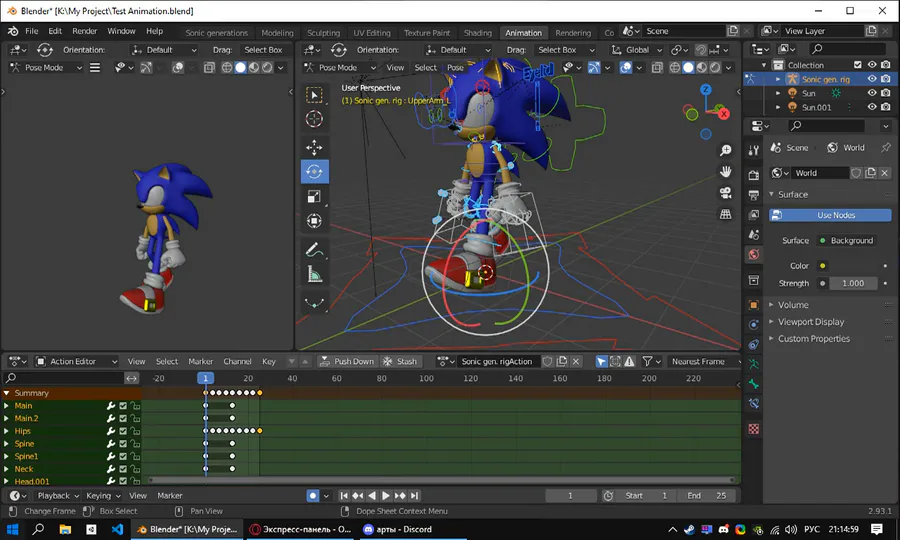Viewport: 900px width, 540px height.
Task: Select the Transform tool
Action: [314, 221]
